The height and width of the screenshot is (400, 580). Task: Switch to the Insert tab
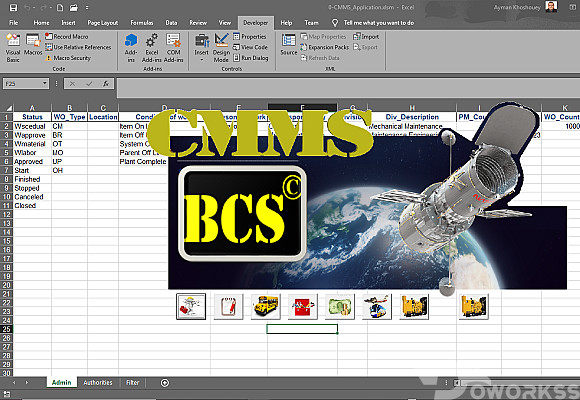click(x=68, y=23)
